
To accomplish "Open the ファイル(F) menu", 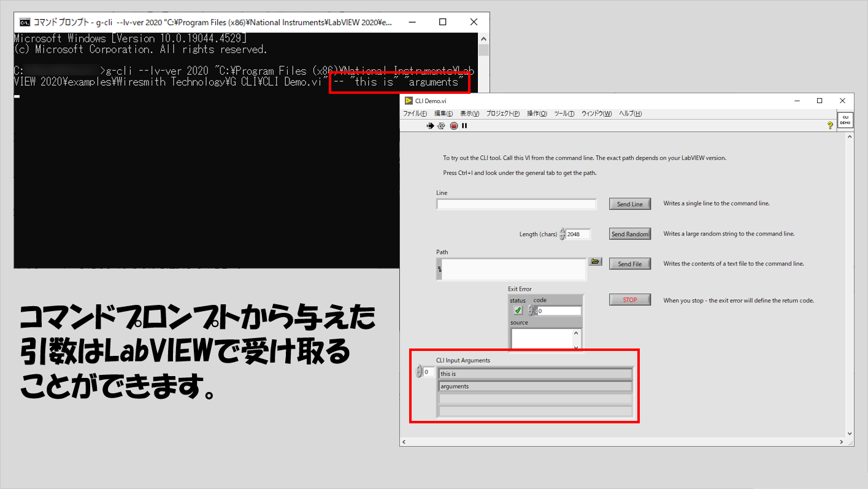I will pyautogui.click(x=415, y=114).
